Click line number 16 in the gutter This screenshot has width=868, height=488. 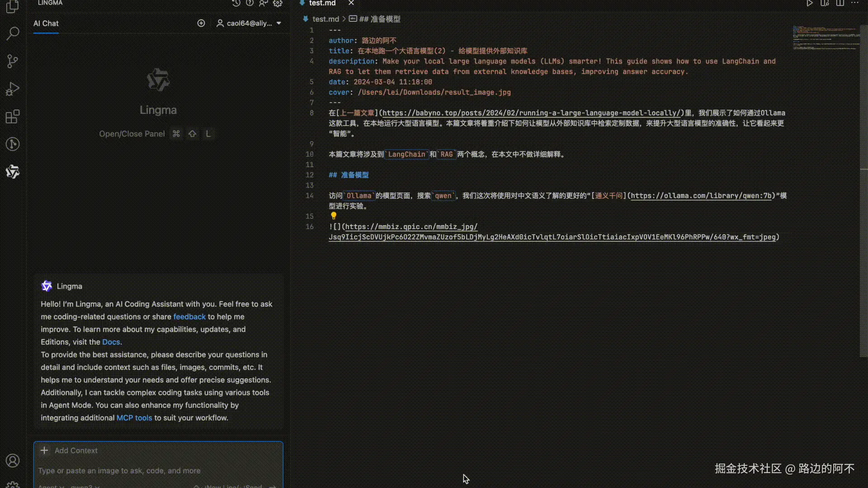310,227
